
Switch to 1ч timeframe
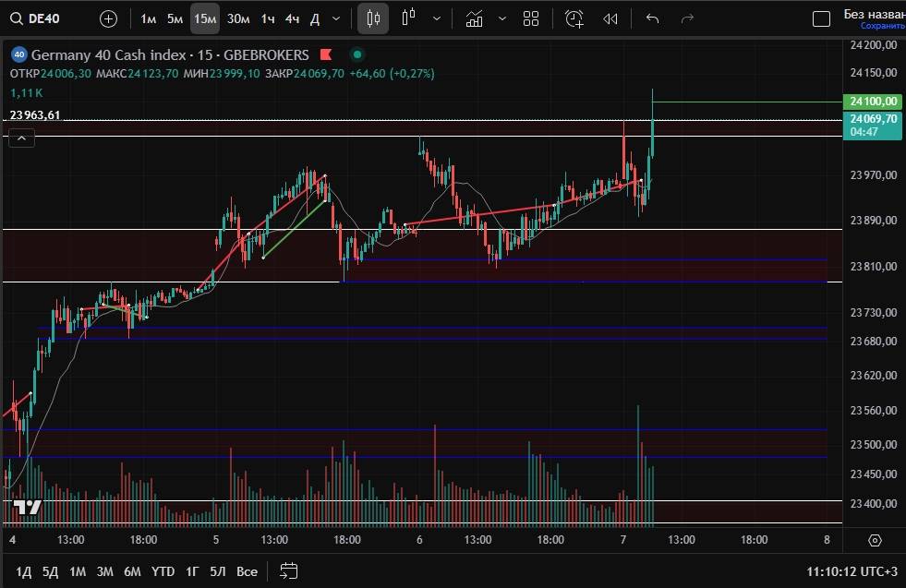coord(267,18)
